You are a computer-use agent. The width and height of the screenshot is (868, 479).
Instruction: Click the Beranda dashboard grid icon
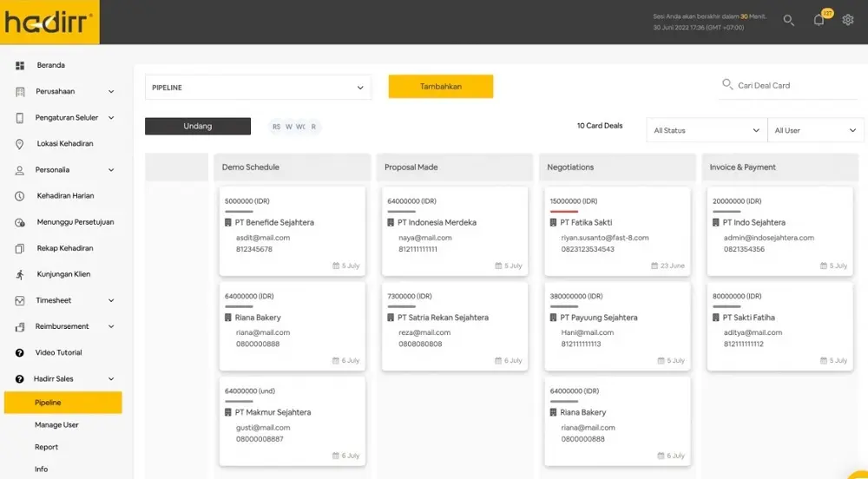click(20, 66)
